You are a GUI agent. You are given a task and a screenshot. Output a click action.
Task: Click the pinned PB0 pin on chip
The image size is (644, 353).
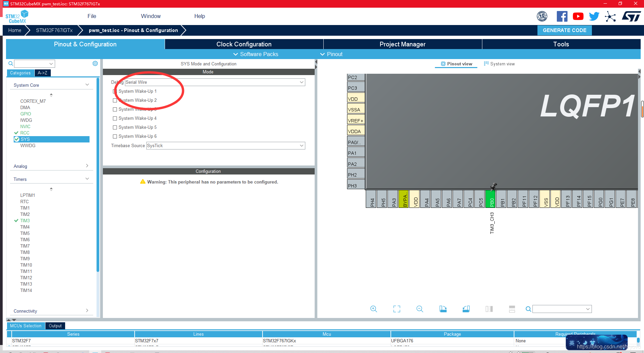pos(491,199)
